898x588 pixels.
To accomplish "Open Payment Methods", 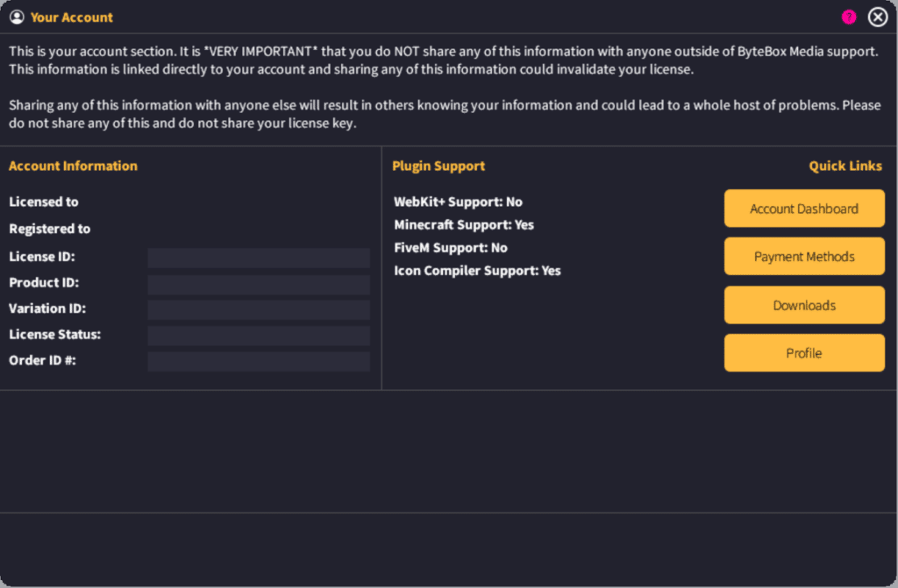I will pyautogui.click(x=803, y=256).
